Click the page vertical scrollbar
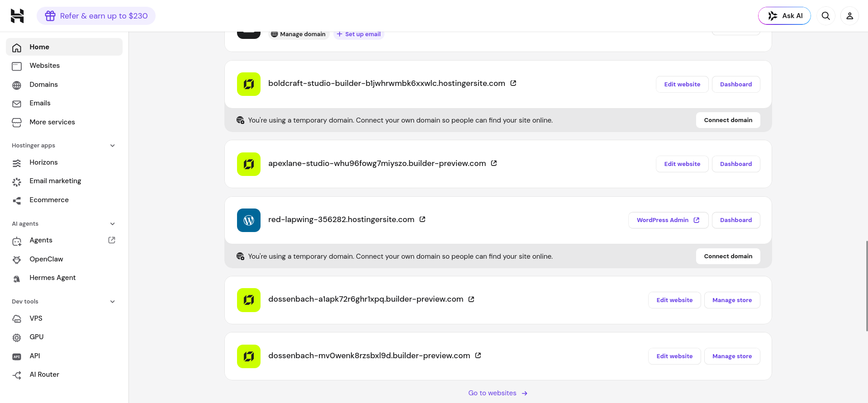 [866, 286]
